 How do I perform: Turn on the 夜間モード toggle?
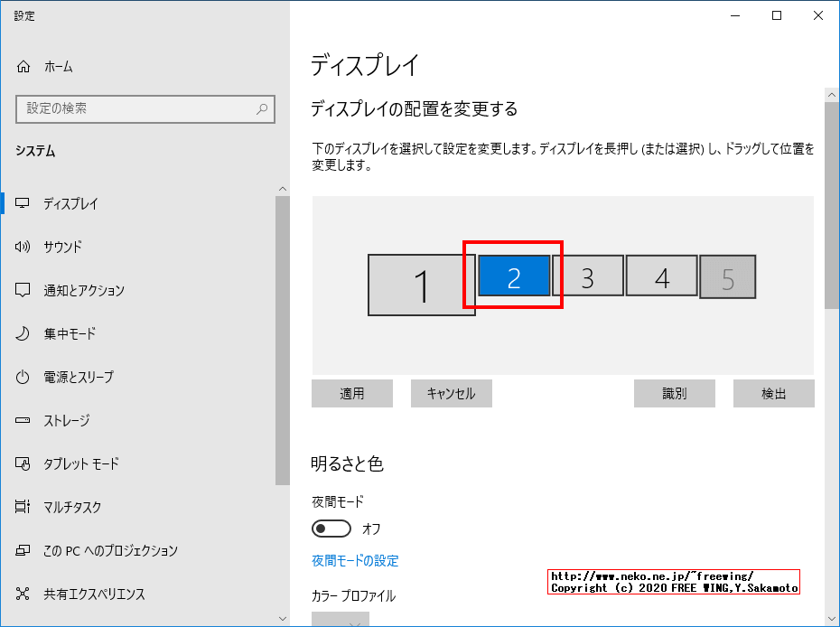pos(332,529)
